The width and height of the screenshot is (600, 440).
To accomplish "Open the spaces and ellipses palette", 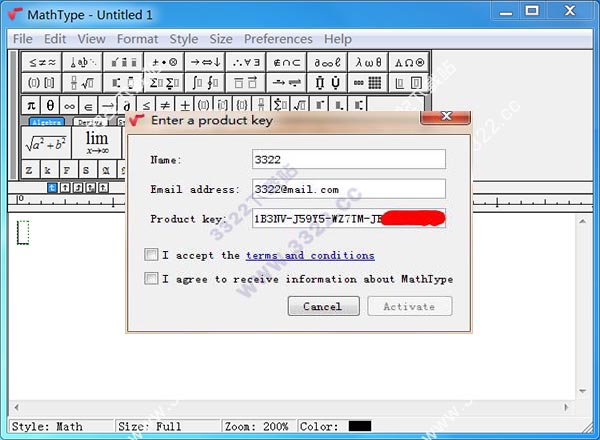I will tap(83, 62).
